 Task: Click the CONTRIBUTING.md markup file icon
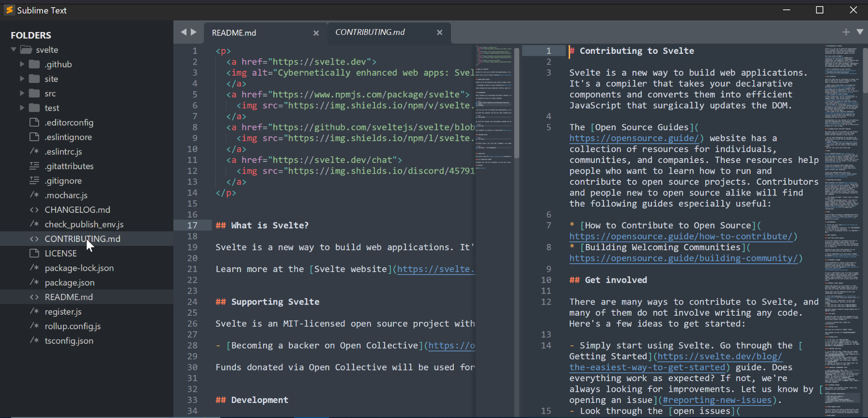point(34,239)
